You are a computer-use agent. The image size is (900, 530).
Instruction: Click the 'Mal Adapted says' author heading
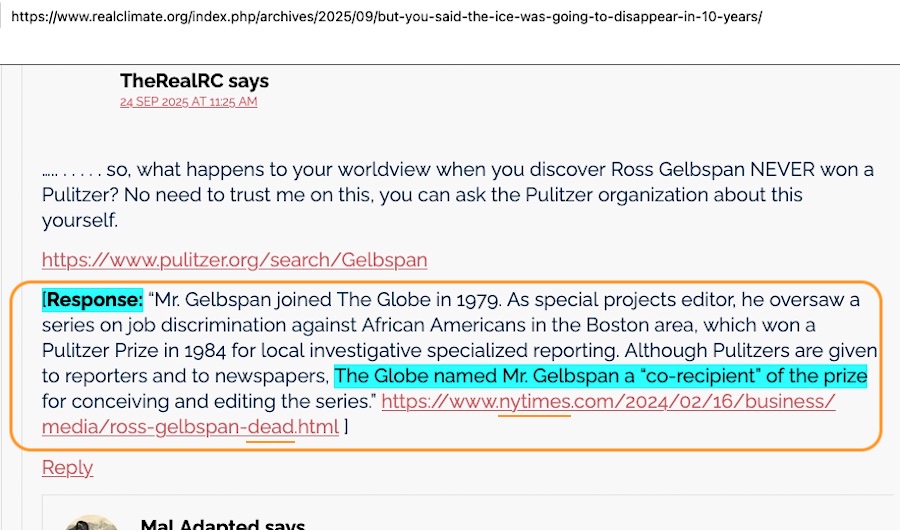click(222, 523)
